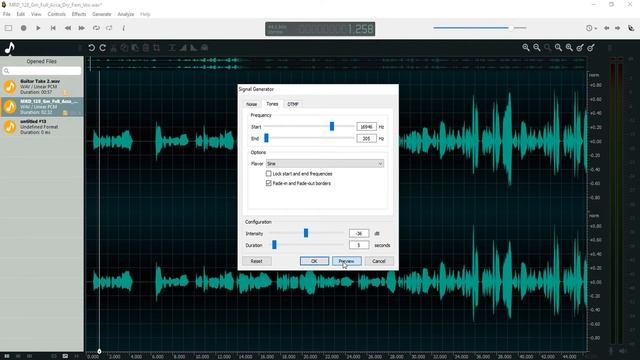Open the Generate menu
640x360 pixels.
pyautogui.click(x=102, y=14)
